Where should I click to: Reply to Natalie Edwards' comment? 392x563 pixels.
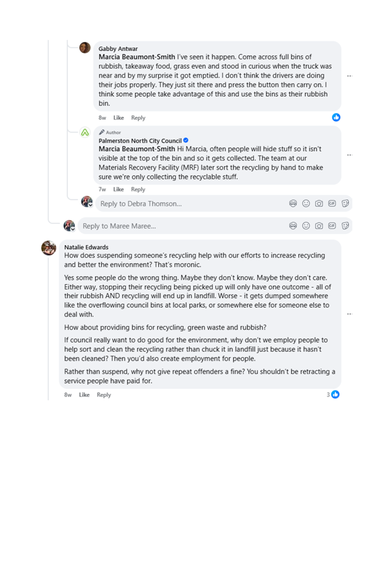tap(104, 395)
